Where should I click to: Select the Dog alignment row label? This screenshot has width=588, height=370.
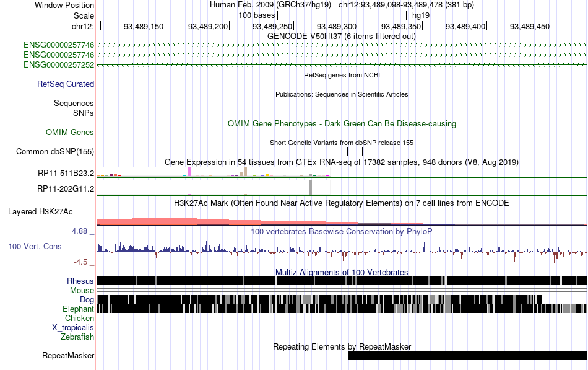coord(87,299)
